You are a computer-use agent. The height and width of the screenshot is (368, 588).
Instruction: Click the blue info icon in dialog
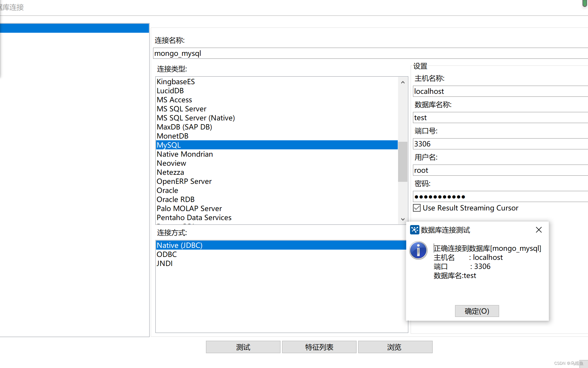[418, 250]
